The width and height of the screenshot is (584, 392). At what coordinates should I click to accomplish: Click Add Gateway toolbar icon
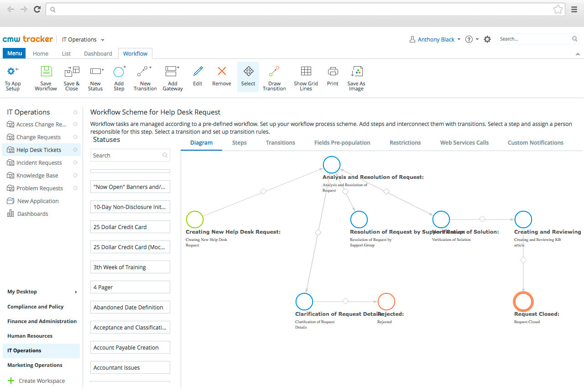coord(172,71)
